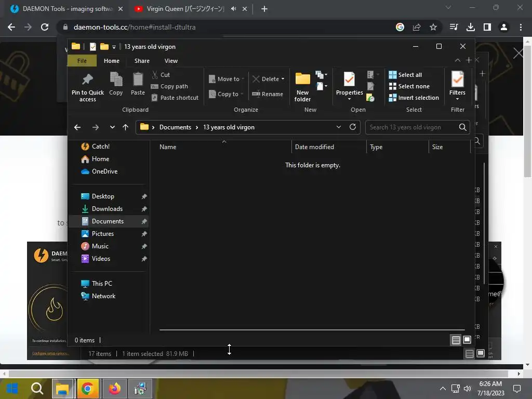Open the recent locations dropdown
532x399 pixels.
pos(112,127)
